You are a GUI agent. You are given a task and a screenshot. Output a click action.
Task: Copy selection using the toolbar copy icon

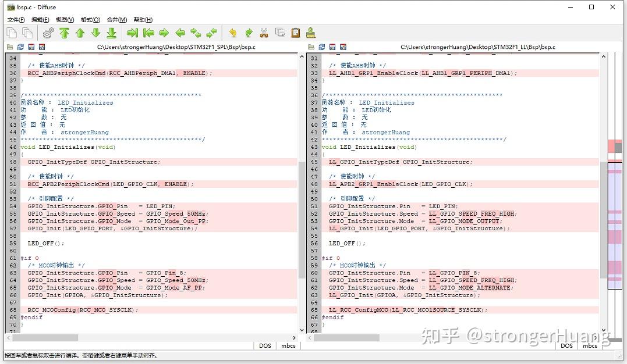tap(280, 33)
